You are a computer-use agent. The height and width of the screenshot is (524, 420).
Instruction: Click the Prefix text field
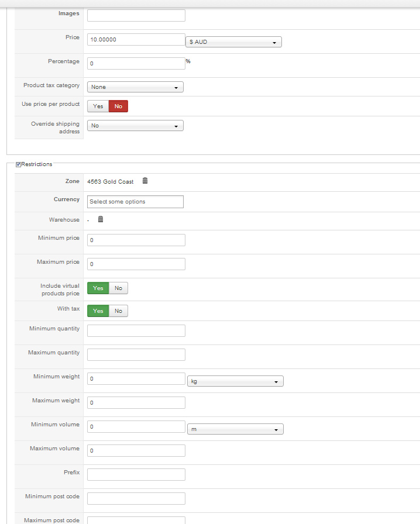click(x=136, y=474)
